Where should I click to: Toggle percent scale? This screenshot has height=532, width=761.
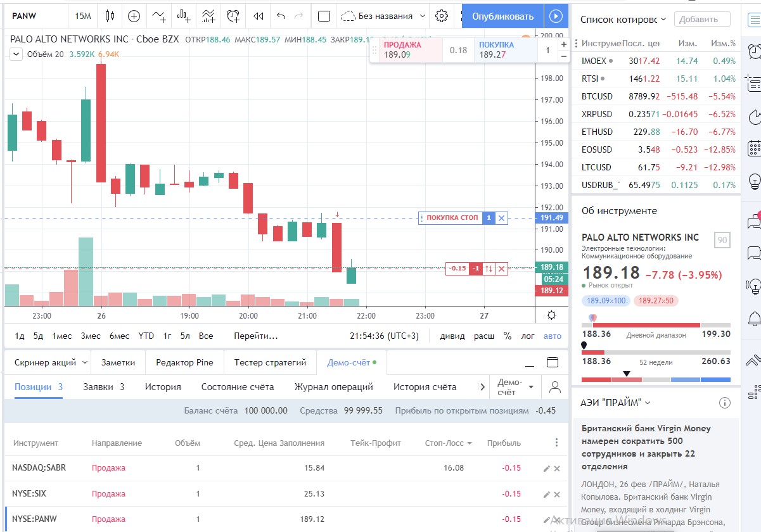pos(508,336)
